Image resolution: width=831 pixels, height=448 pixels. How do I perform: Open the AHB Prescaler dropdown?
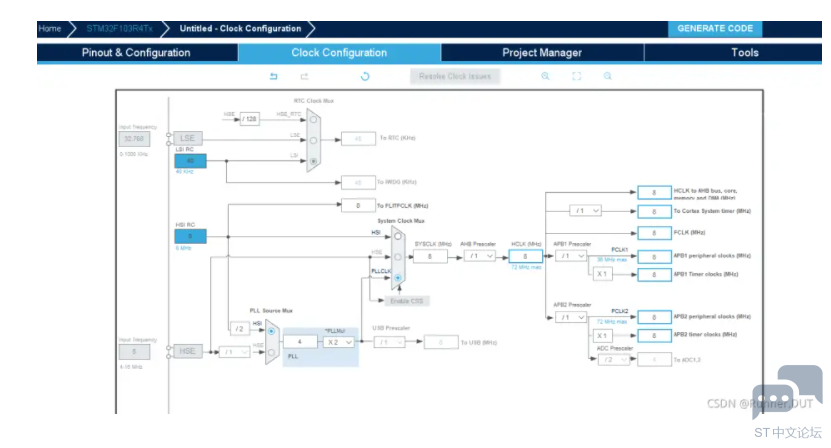480,256
